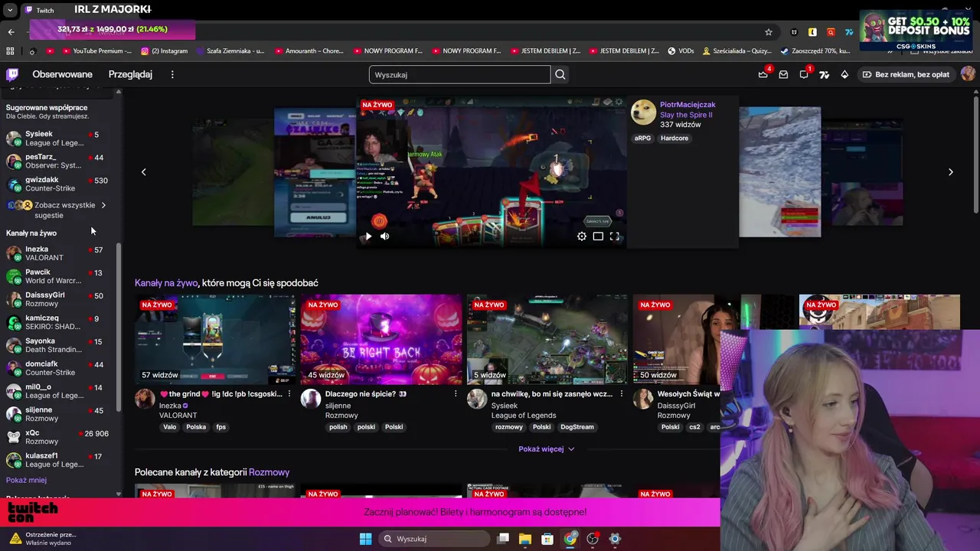Screen dimensions: 980x551
Task: Open the Obserwowane tab
Action: tap(62, 74)
